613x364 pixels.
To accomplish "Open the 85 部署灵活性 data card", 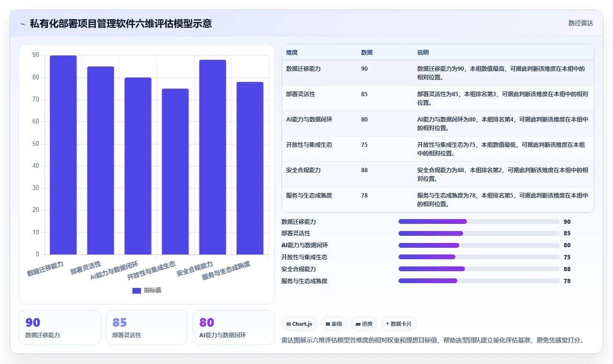I will (x=147, y=327).
